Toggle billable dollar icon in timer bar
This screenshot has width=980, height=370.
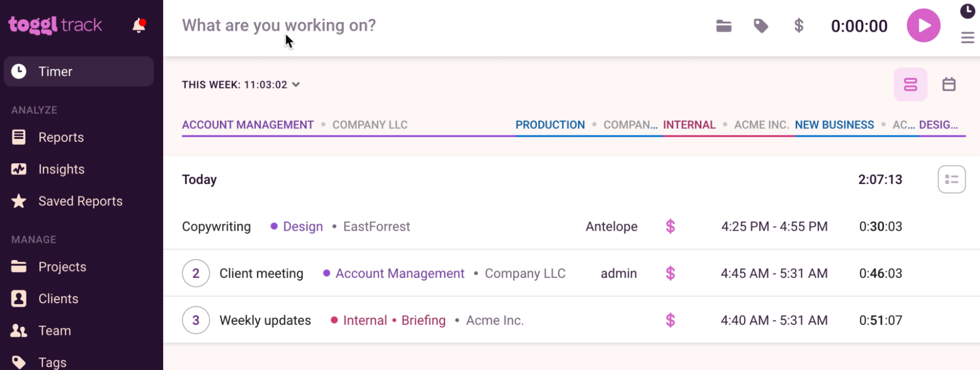pyautogui.click(x=799, y=26)
